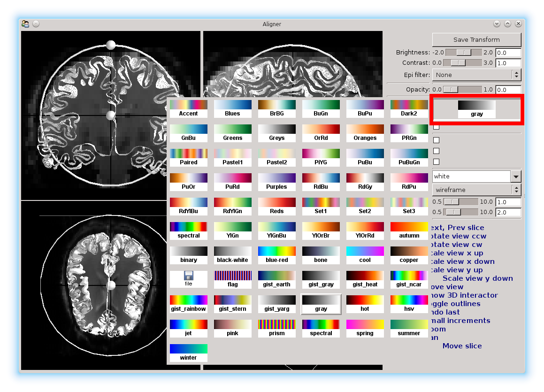544x392 pixels.
Task: Click the Brightness value input field
Action: coord(508,53)
